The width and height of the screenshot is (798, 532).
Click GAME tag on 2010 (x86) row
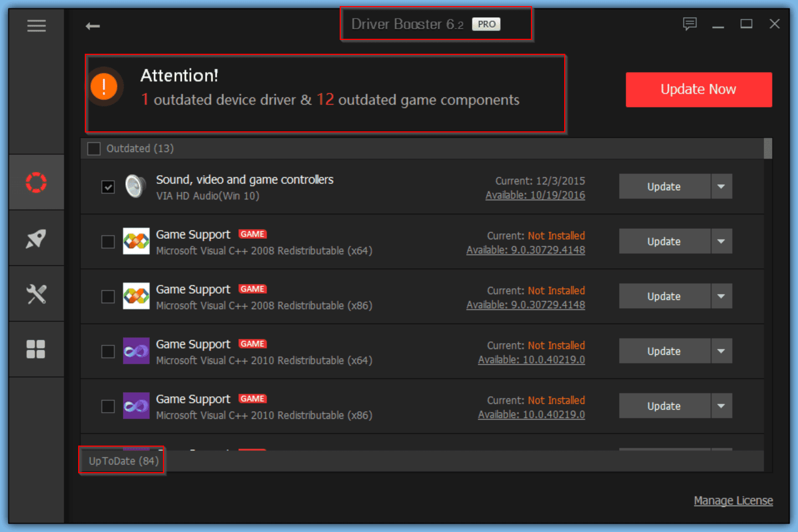253,399
